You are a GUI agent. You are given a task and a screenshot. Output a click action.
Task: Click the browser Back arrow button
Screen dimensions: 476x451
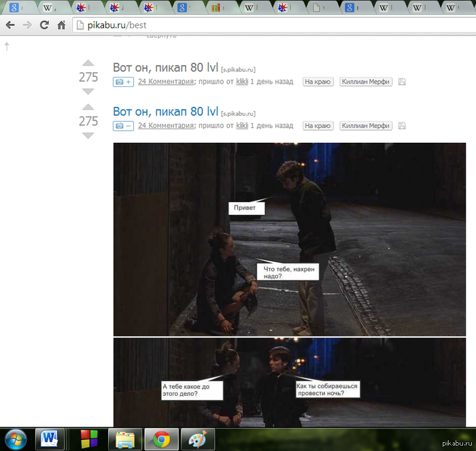[x=10, y=25]
